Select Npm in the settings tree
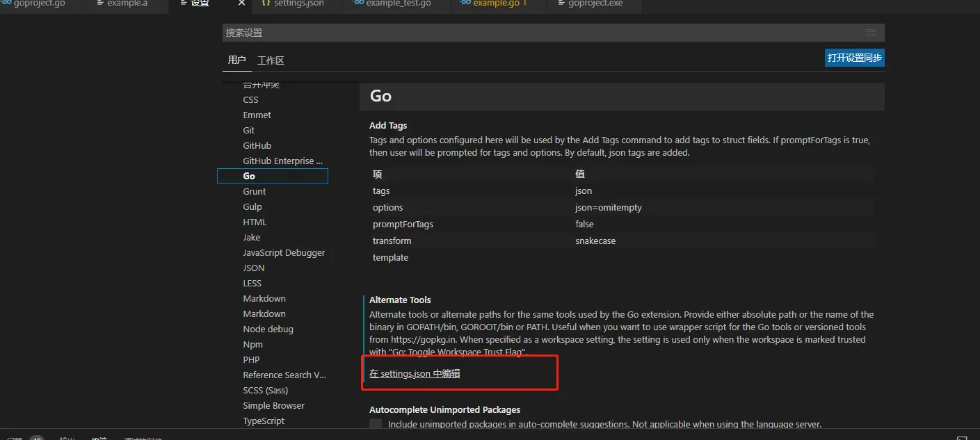This screenshot has height=440, width=980. coord(253,345)
